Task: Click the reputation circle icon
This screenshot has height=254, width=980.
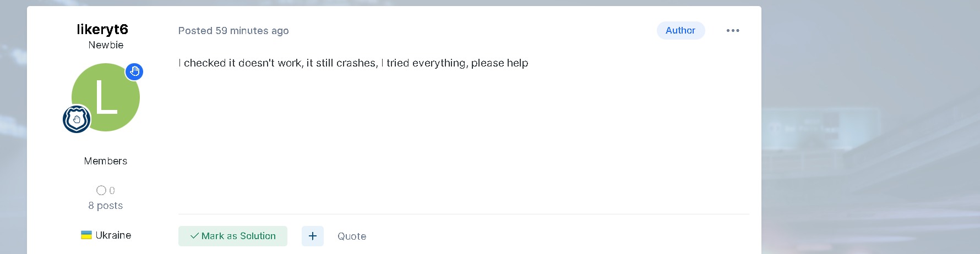Action: tap(101, 190)
